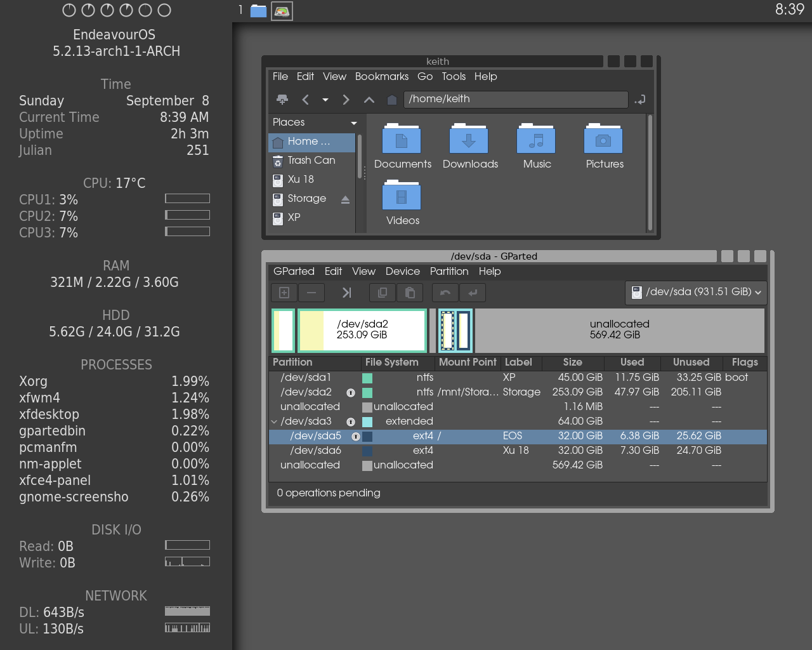Click the workspace number 1 in top panel
Viewport: 812px width, 650px height.
[240, 10]
